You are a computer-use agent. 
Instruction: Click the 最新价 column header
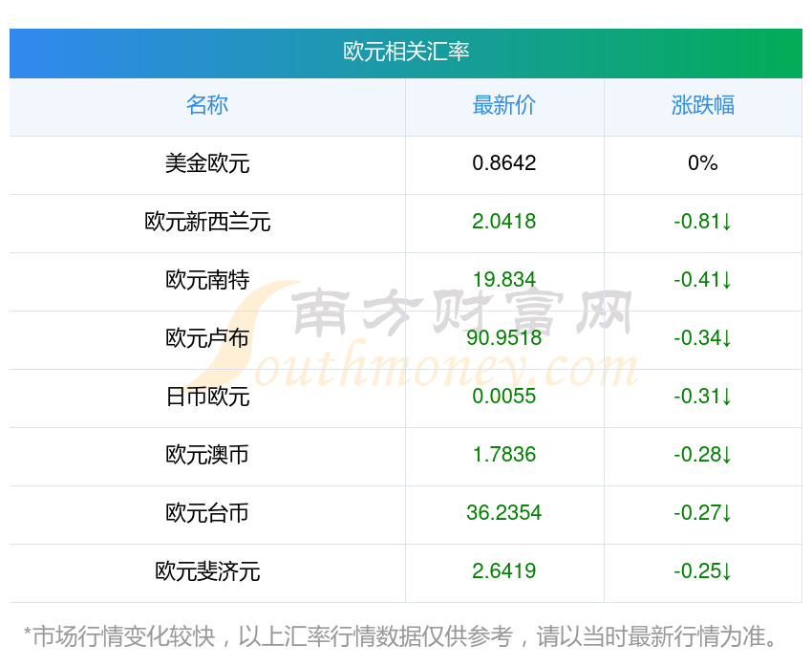point(503,105)
